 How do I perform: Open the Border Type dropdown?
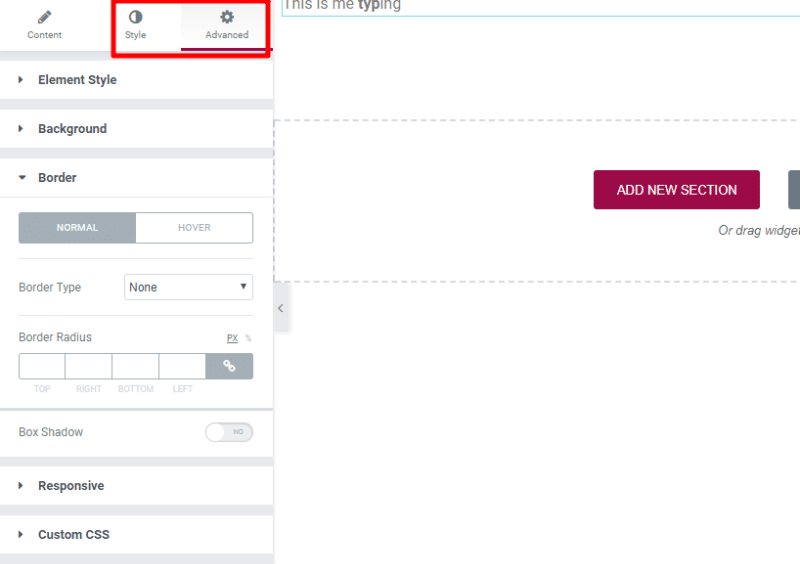tap(188, 287)
